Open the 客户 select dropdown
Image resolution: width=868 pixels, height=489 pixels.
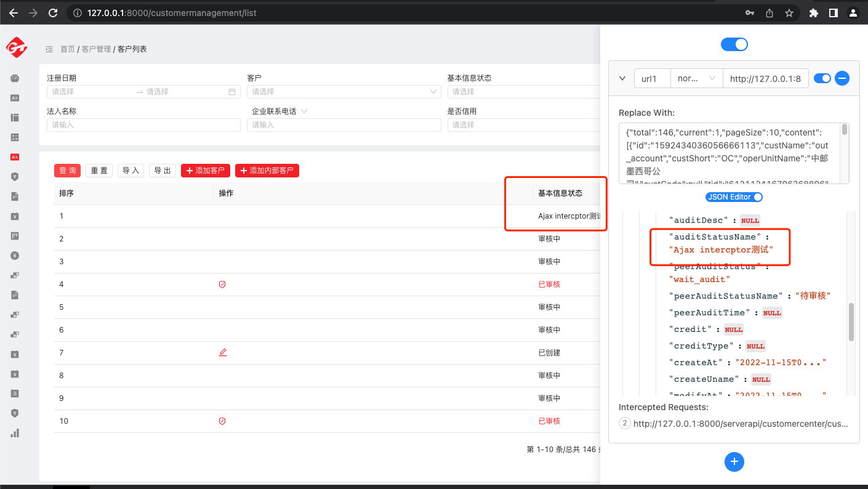(x=344, y=92)
